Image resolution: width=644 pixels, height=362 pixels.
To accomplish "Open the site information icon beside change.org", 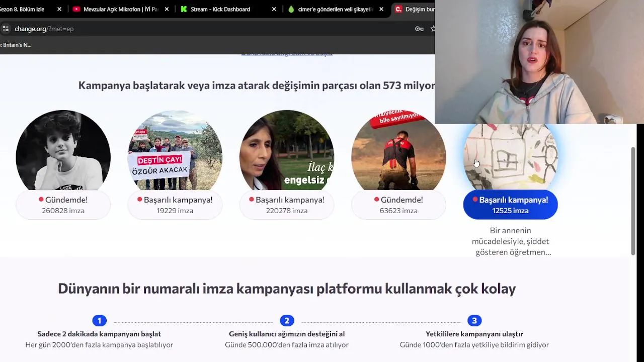I will (x=5, y=29).
